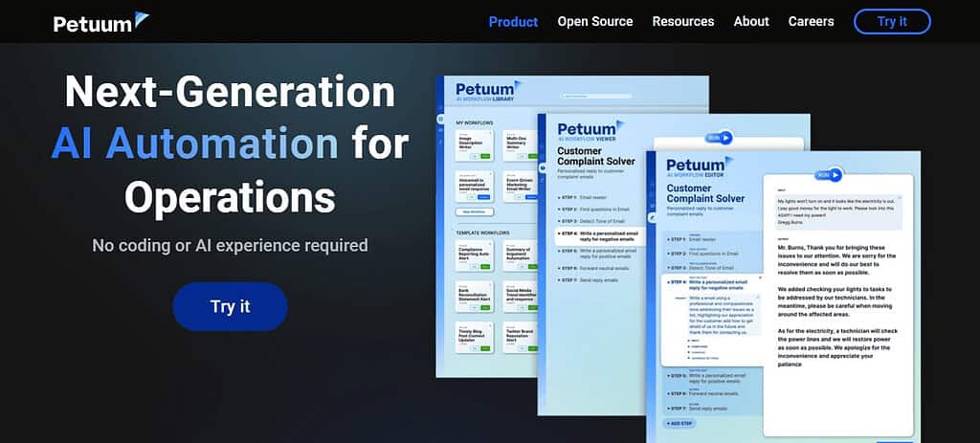
Task: Open the Image Description Writer workflow card
Action: click(475, 145)
